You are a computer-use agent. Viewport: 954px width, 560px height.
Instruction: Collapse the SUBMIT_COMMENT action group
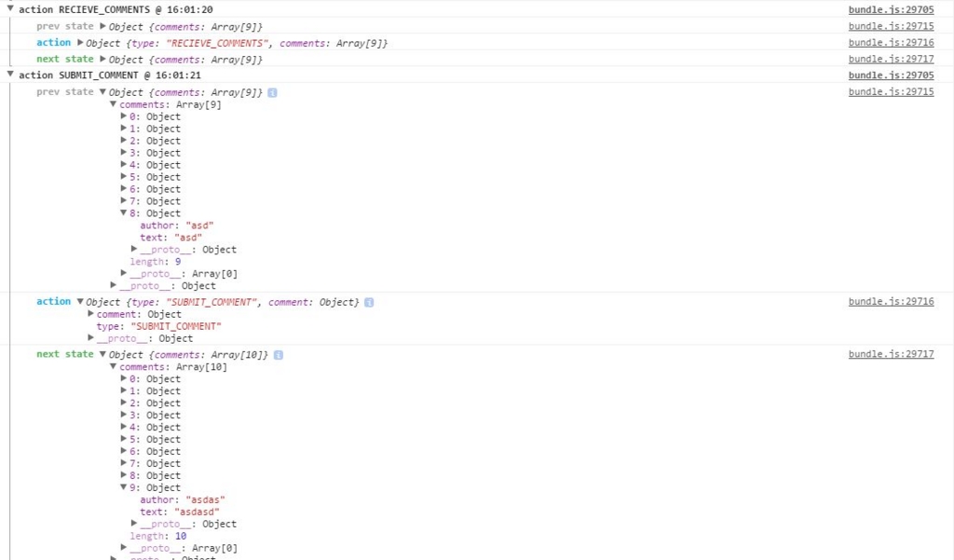(x=10, y=75)
